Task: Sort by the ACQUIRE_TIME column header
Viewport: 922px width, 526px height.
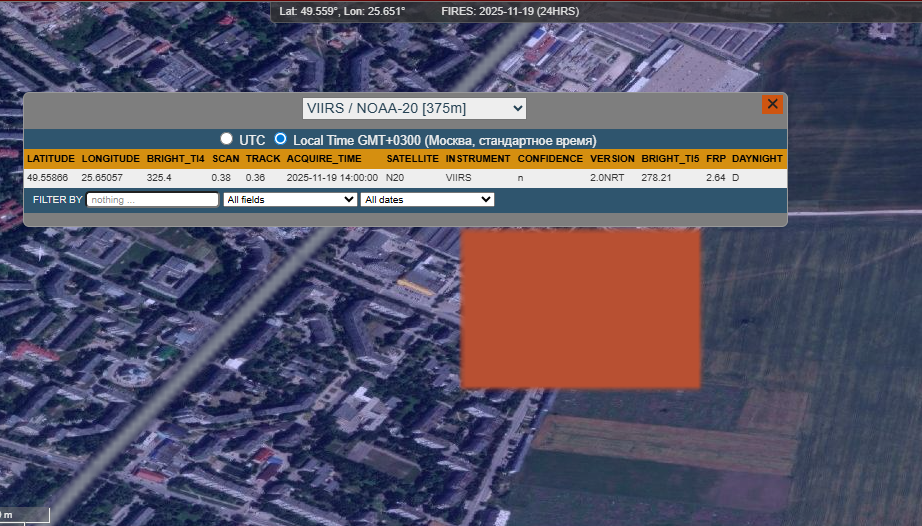Action: [324, 159]
